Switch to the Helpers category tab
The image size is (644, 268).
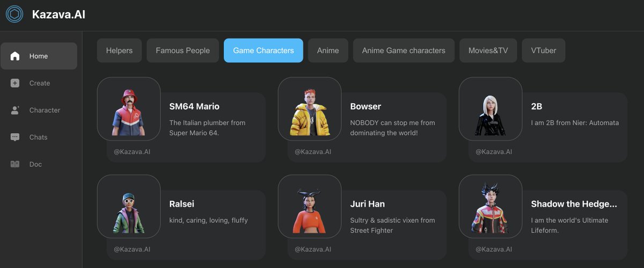[119, 50]
